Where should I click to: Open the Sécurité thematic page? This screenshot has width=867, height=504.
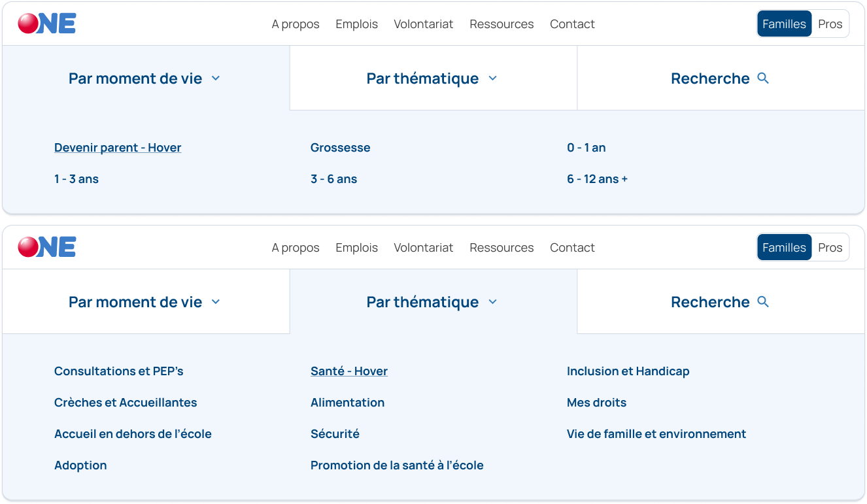[x=335, y=433]
